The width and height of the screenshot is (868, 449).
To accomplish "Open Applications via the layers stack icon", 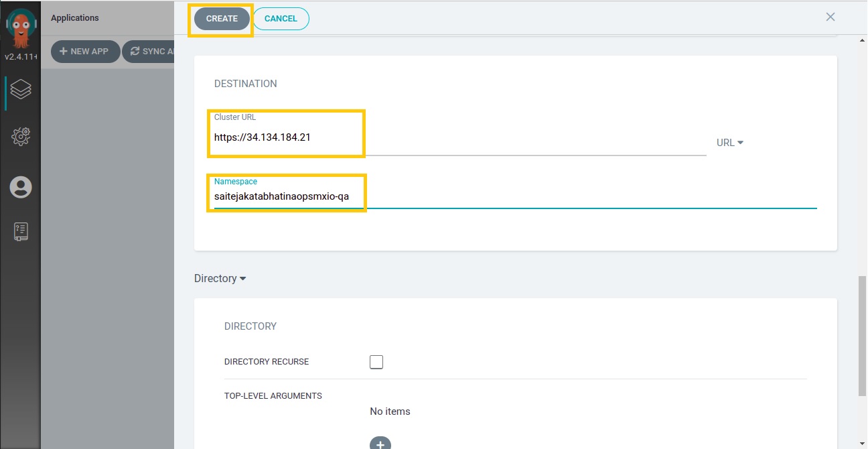I will coord(21,89).
